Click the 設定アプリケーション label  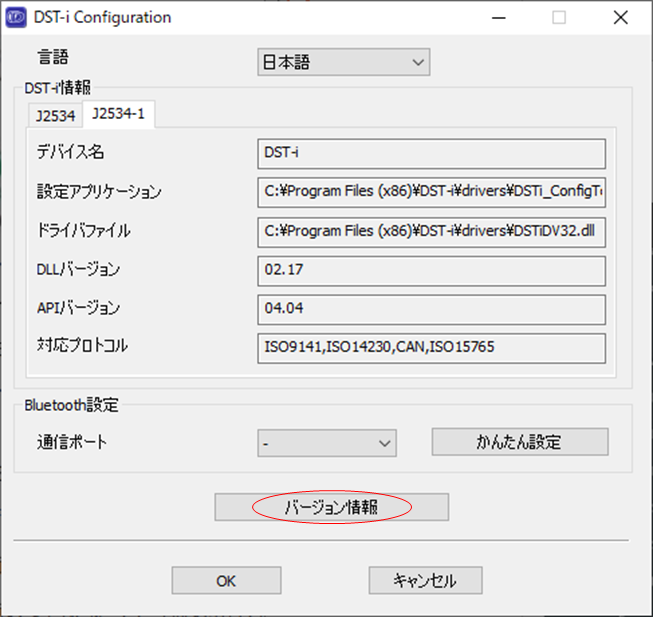pos(99,192)
